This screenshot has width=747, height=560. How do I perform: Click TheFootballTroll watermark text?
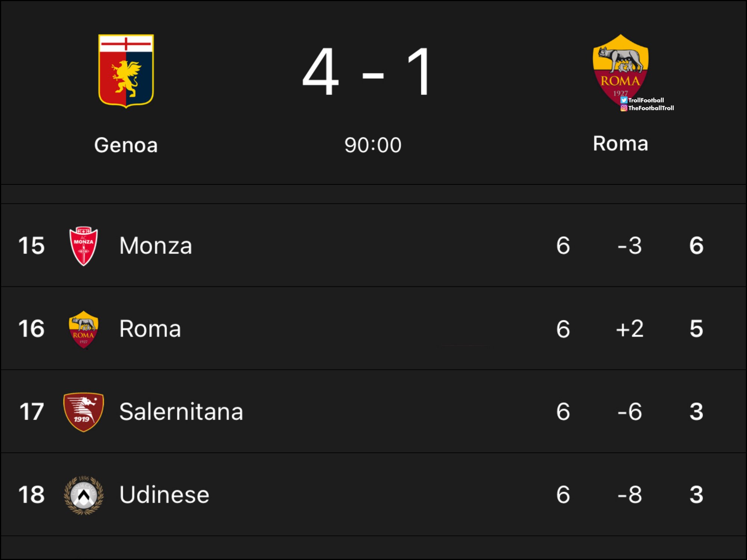click(x=651, y=108)
